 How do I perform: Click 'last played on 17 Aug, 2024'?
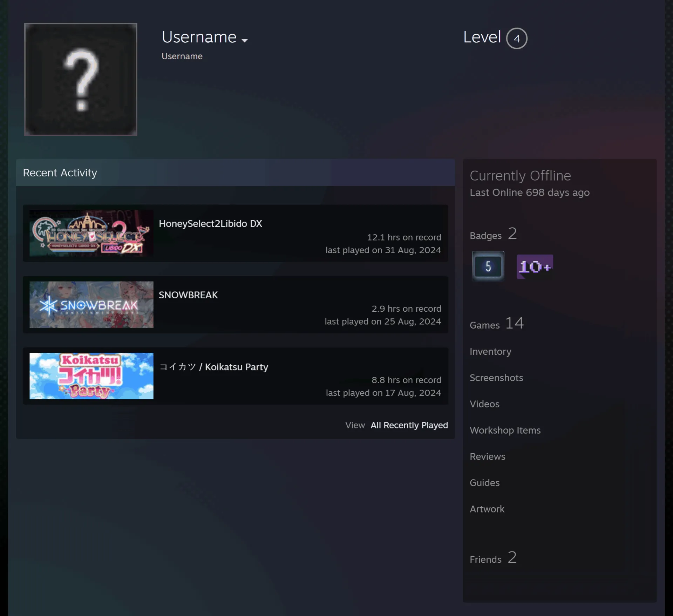click(x=383, y=393)
